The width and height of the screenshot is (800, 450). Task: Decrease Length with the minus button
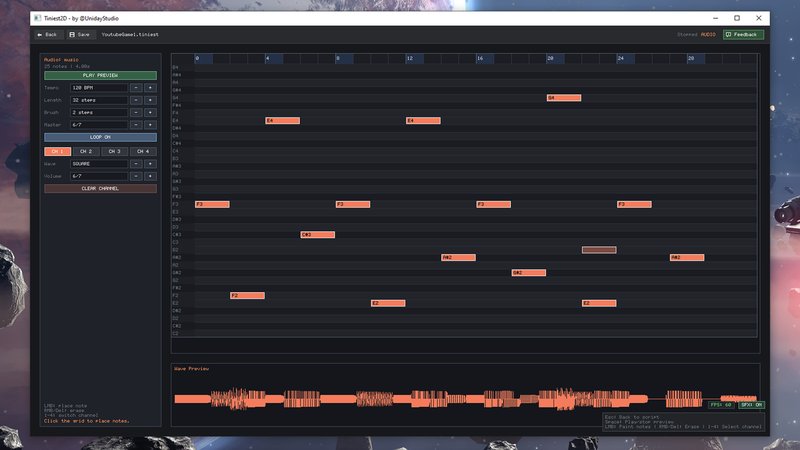pos(136,100)
